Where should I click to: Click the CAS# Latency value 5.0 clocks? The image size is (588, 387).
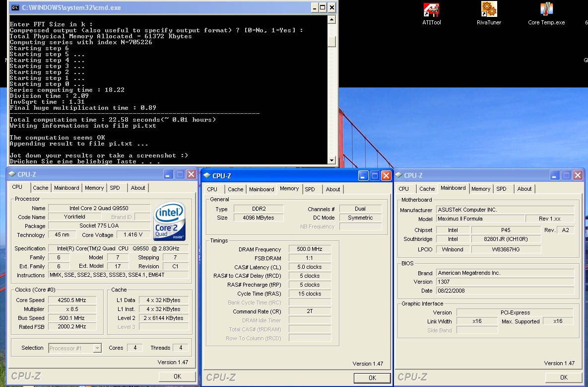[310, 267]
